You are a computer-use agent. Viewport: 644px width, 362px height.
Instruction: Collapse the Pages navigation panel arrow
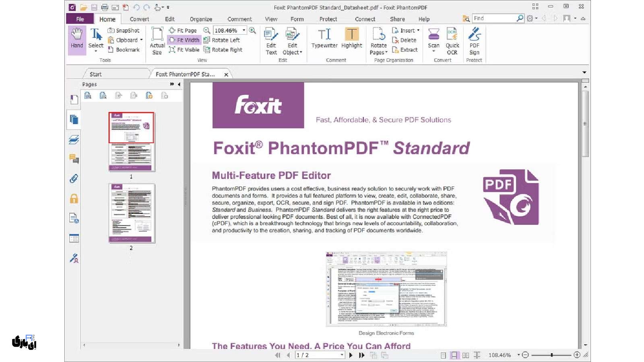click(179, 84)
